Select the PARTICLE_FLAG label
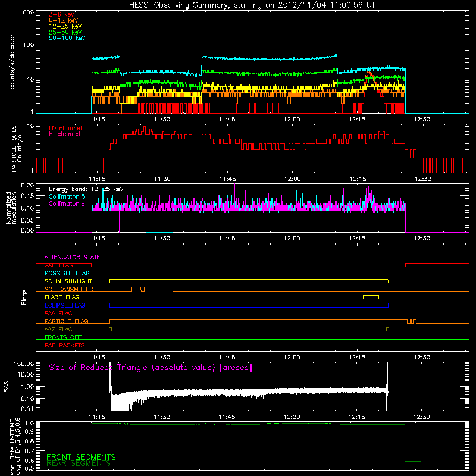The image size is (476, 476). pyautogui.click(x=67, y=321)
